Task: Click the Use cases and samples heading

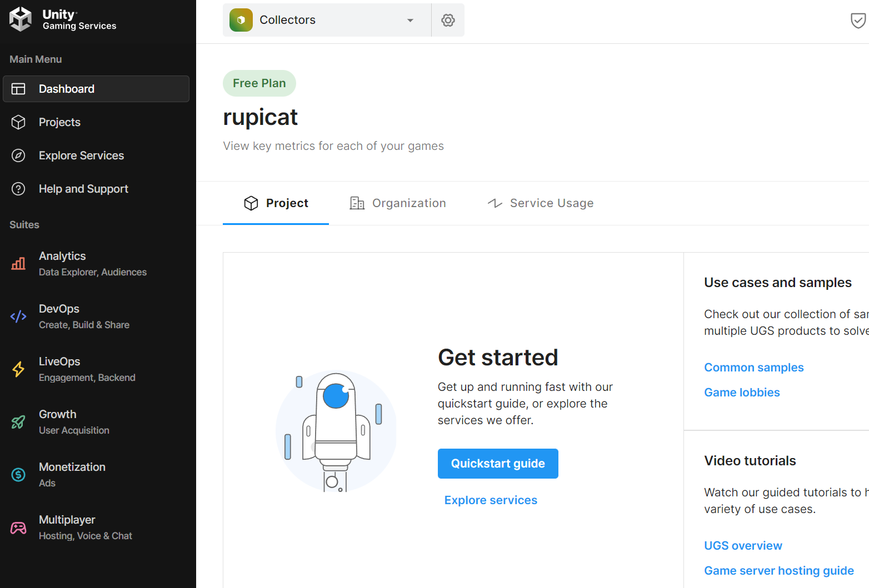Action: point(778,283)
